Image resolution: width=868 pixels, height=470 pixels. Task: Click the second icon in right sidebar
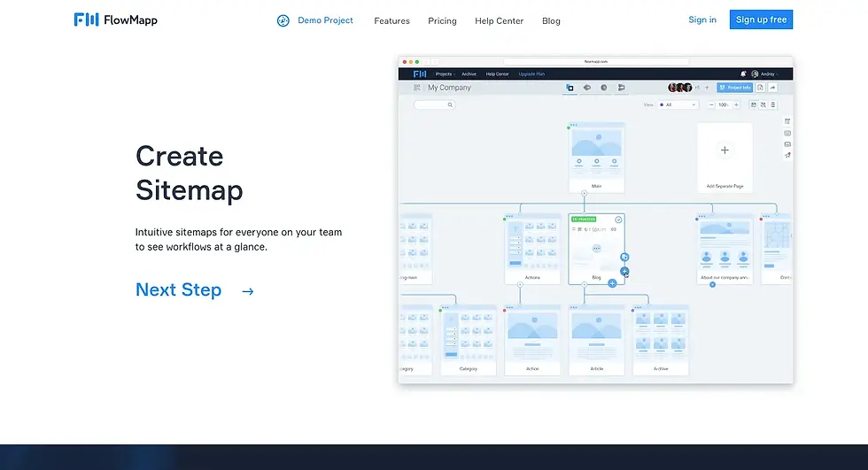787,133
